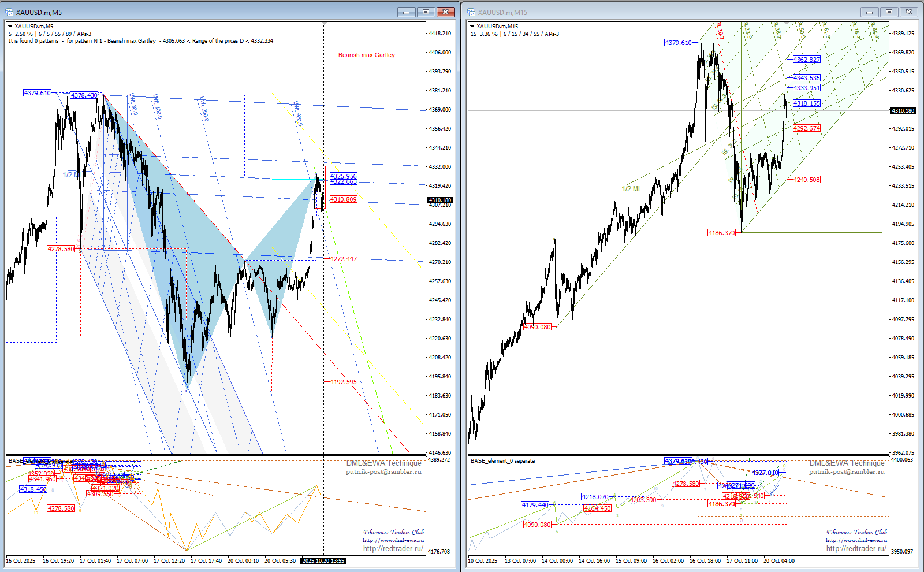924x572 pixels.
Task: Open redtrader.ru link in M15 chart
Action: pos(856,549)
